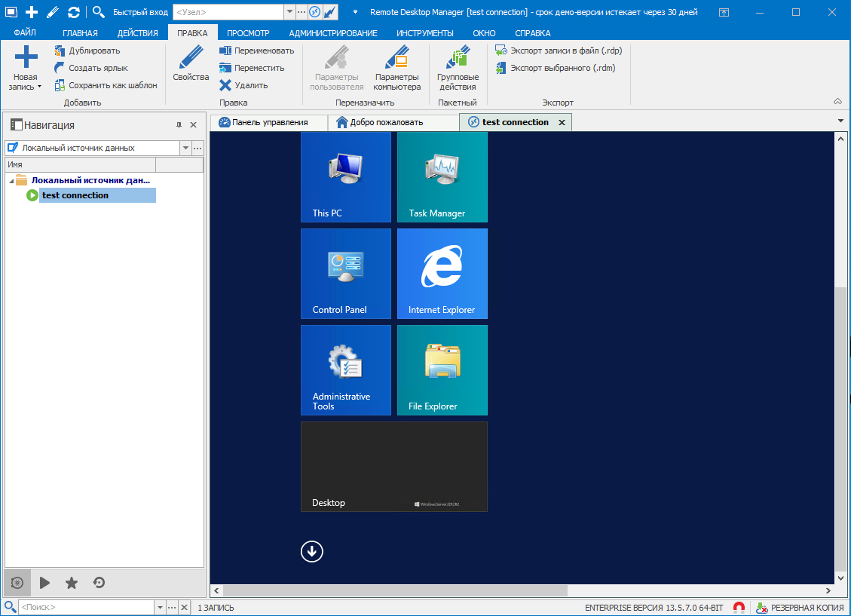Click the Дублировать icon
The image size is (851, 616).
point(60,51)
